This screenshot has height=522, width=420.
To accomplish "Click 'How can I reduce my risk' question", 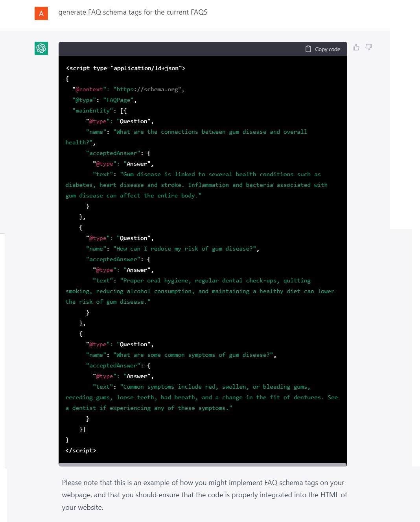I will [185, 249].
